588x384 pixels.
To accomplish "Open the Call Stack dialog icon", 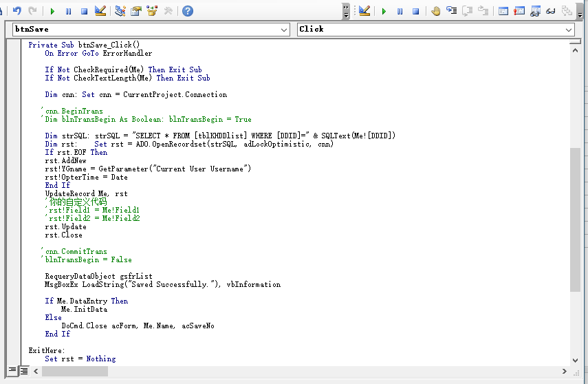I will 567,11.
